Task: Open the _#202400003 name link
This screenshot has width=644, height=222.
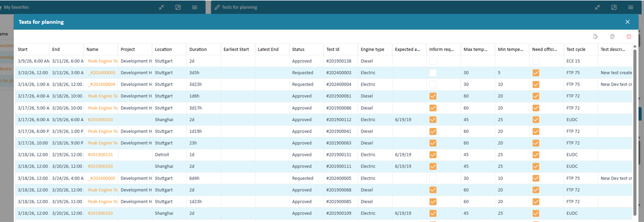Action: [x=102, y=73]
